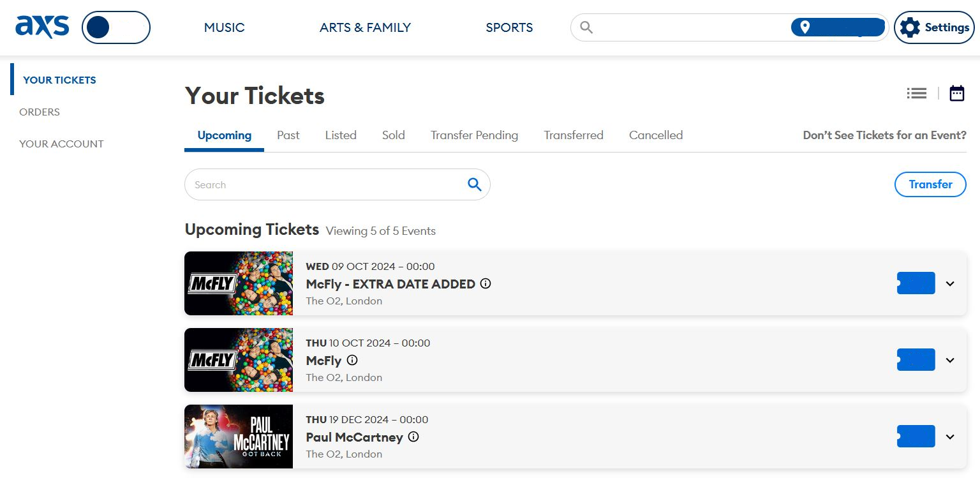Click date THU 19 DEC 2024 – 00:00

(x=367, y=419)
